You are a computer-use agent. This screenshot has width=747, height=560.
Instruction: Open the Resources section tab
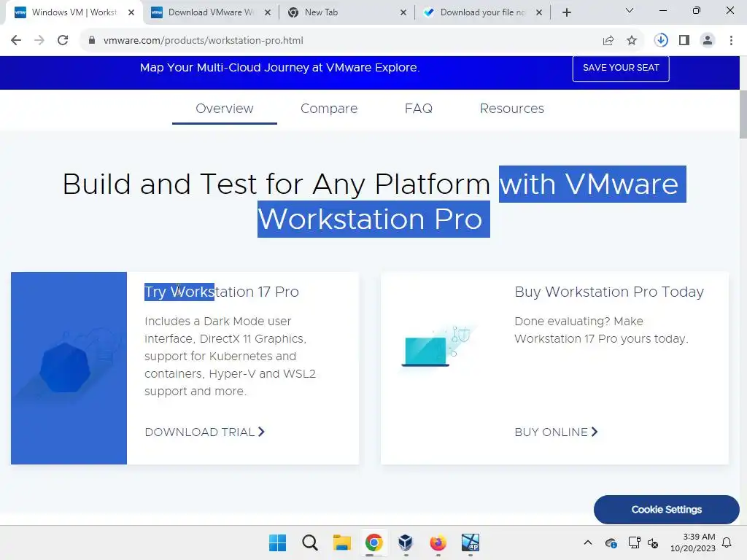511,109
